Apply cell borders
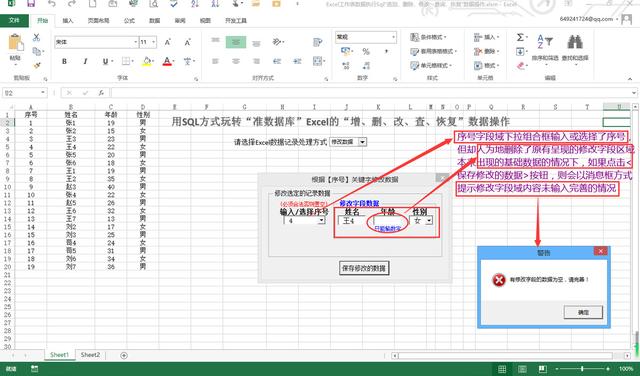 [127, 61]
